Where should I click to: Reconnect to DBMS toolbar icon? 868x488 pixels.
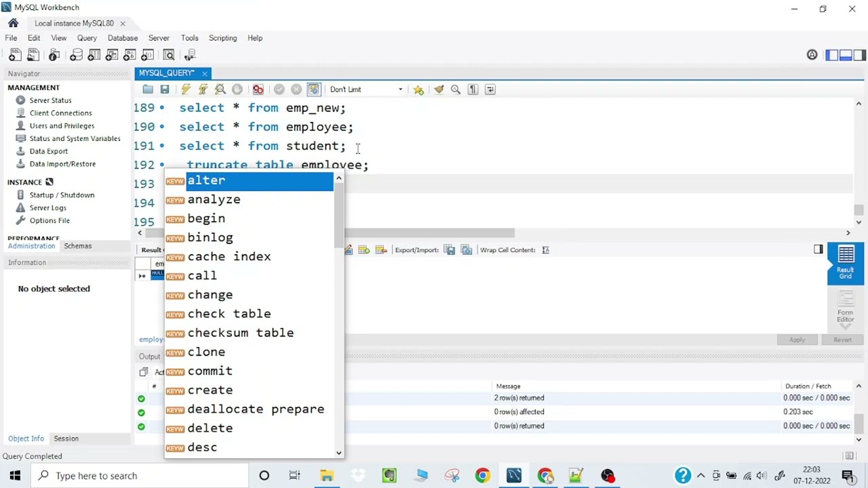(190, 55)
